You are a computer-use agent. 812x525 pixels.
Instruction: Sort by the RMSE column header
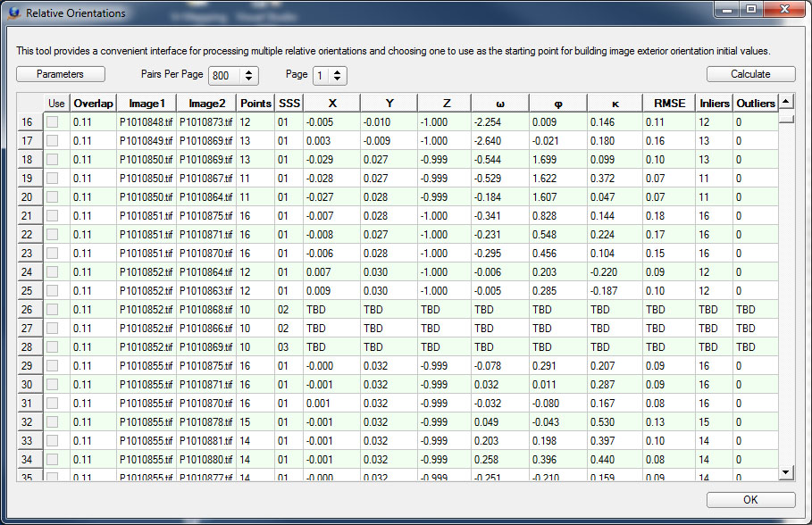pyautogui.click(x=669, y=104)
